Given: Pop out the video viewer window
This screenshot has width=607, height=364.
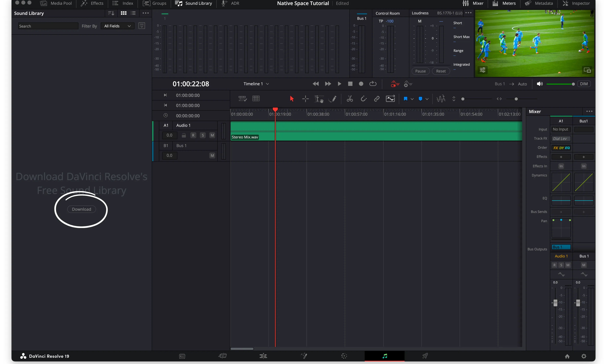Looking at the screenshot, I should pyautogui.click(x=587, y=70).
